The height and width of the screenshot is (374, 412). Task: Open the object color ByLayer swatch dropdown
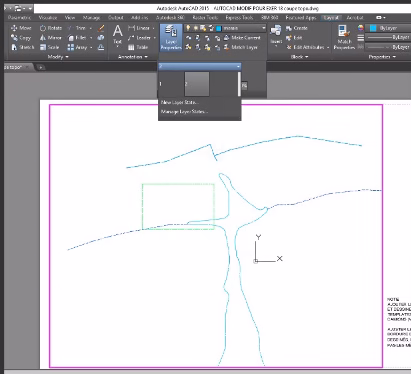[x=388, y=28]
